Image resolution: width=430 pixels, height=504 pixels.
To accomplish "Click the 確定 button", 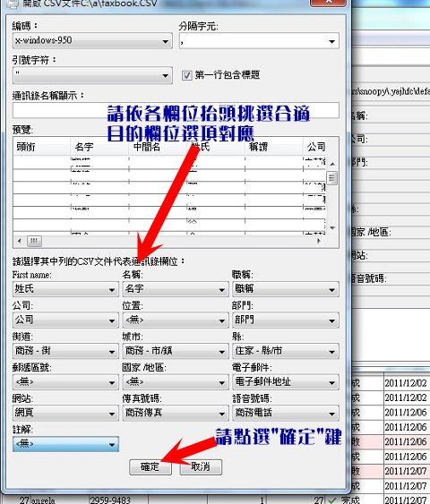I will (x=150, y=467).
